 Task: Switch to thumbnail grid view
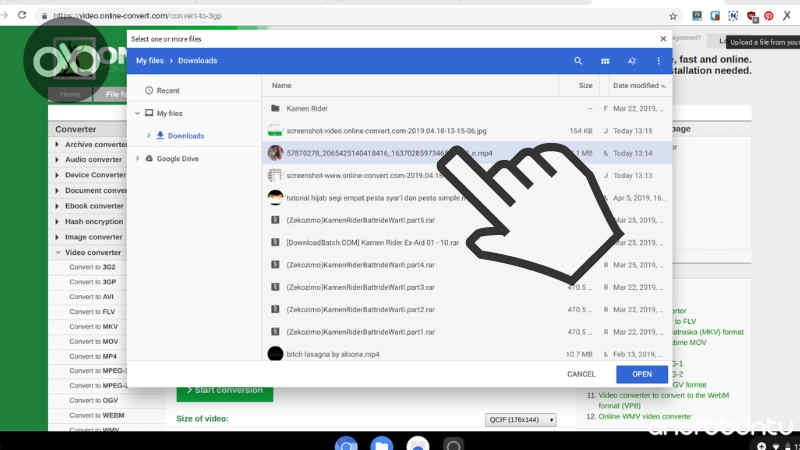605,61
